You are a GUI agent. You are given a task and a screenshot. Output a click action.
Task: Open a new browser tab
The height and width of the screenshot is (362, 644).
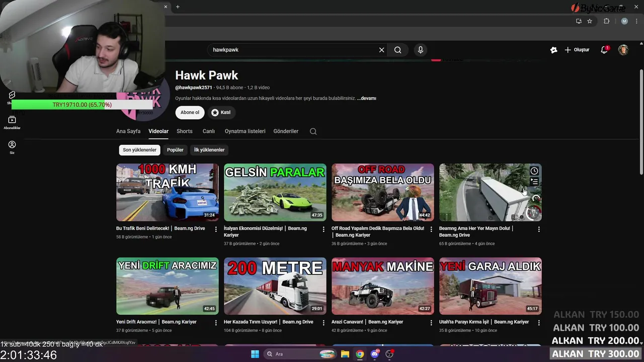click(x=178, y=7)
